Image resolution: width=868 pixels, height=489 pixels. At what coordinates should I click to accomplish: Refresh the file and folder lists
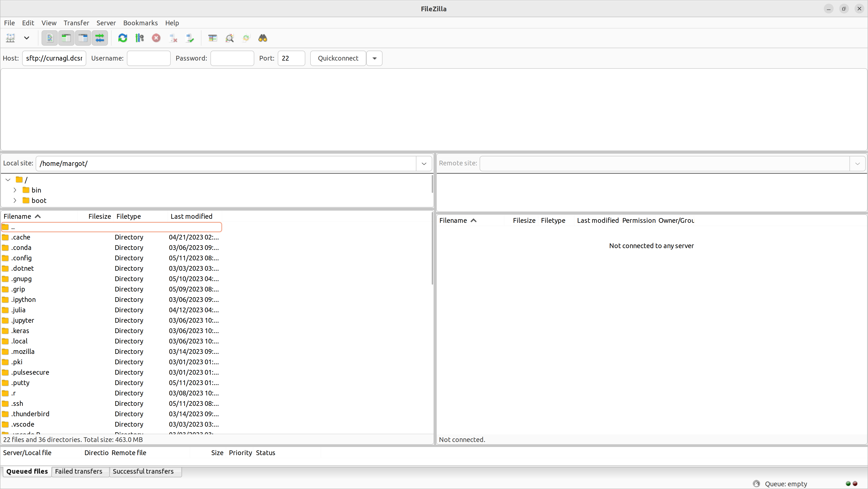123,38
